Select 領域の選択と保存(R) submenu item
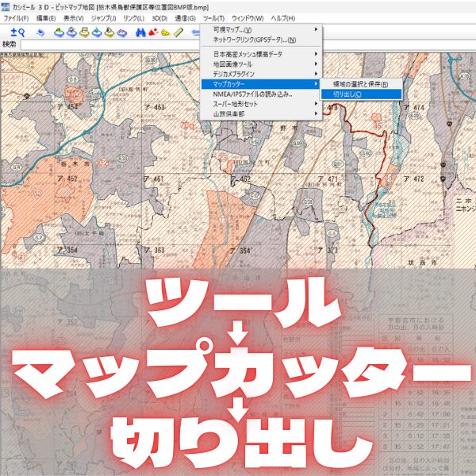476x476 pixels. (x=361, y=83)
